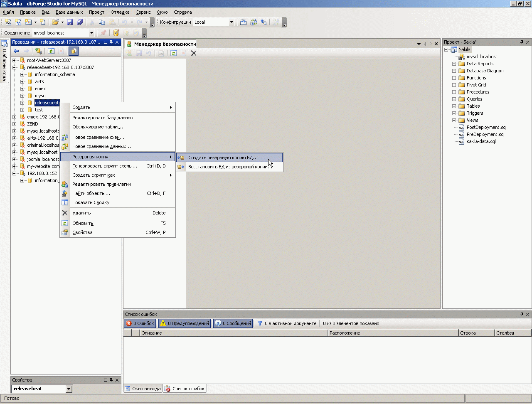The height and width of the screenshot is (404, 532).
Task: Click the scroll-right tab arrow in the document area
Action: [431, 44]
